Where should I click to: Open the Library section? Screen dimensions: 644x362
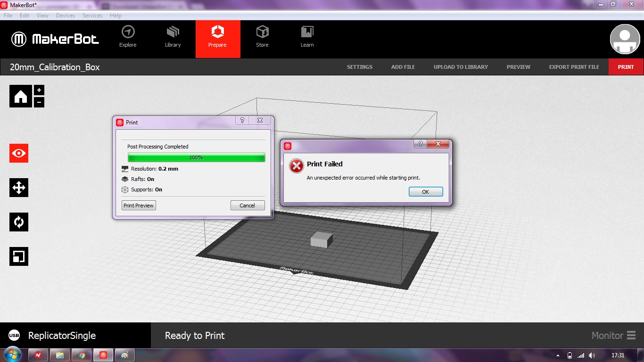[173, 37]
